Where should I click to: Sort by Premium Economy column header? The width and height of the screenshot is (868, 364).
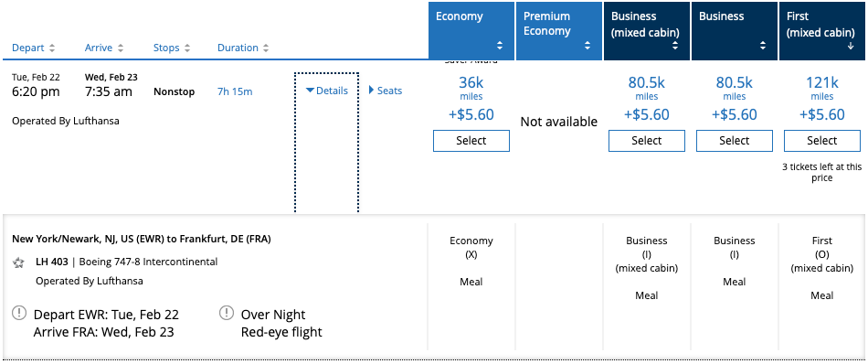pyautogui.click(x=558, y=31)
